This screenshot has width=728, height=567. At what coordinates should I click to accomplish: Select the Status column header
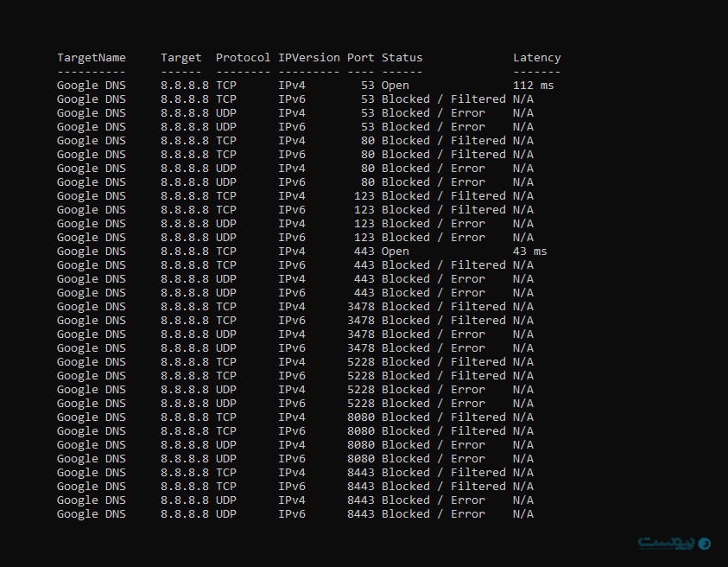(402, 58)
